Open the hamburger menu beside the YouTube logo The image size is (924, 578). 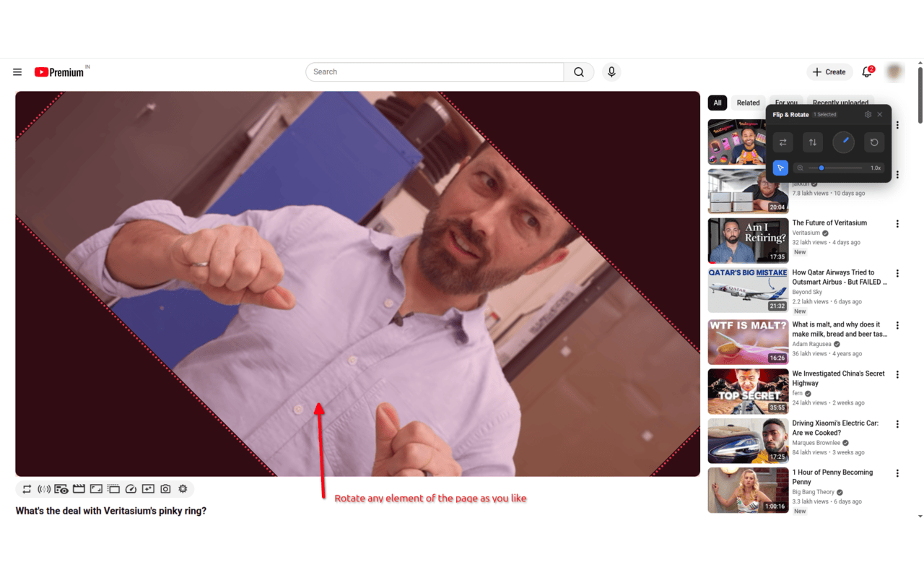coord(17,72)
